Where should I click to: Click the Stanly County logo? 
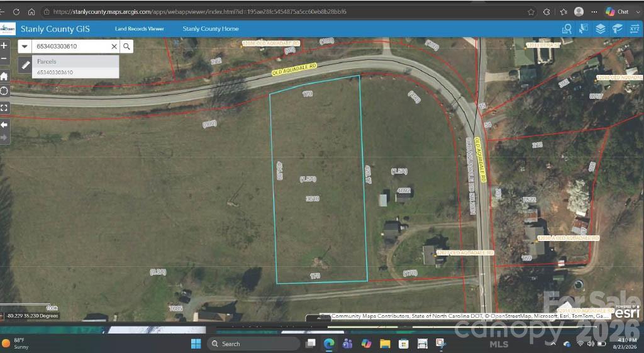[8, 29]
